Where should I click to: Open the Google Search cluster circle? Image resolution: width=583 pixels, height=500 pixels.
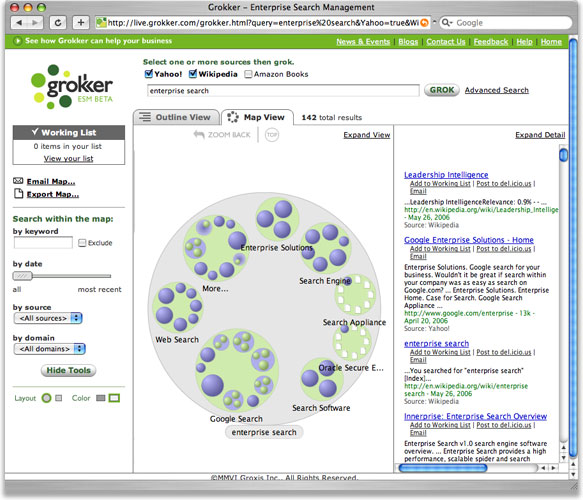click(237, 370)
